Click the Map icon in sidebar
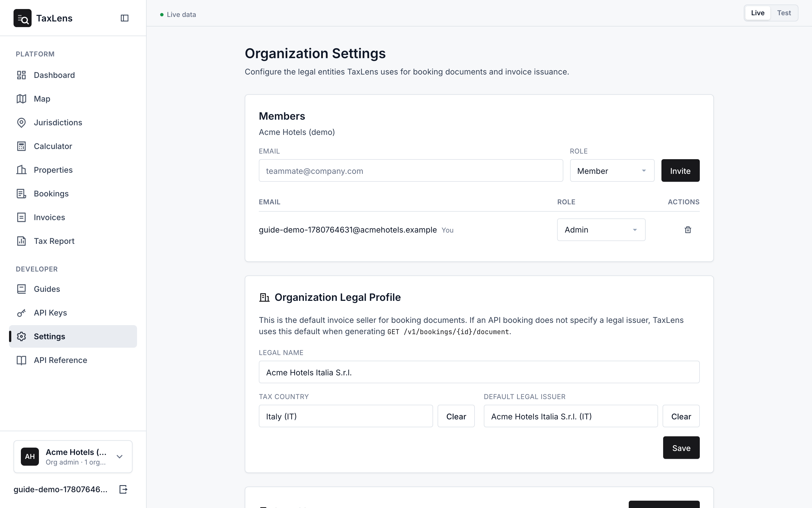Screen dimensions: 812x508 pos(21,99)
